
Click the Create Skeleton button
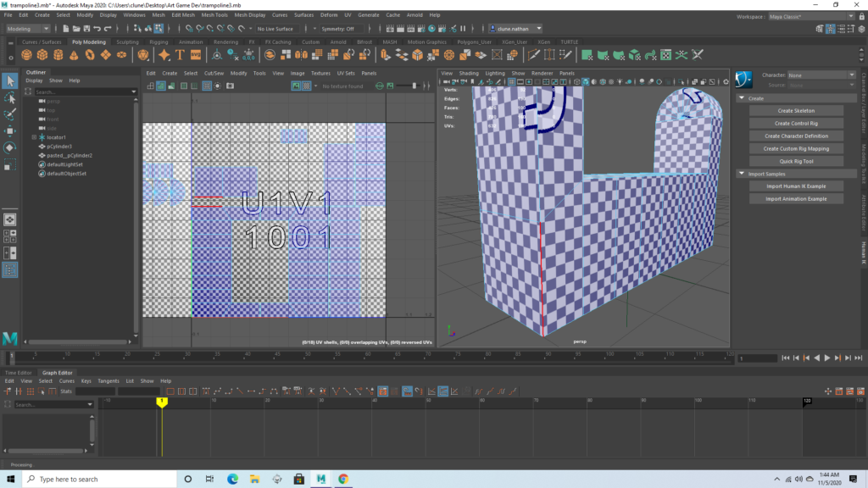tap(797, 110)
